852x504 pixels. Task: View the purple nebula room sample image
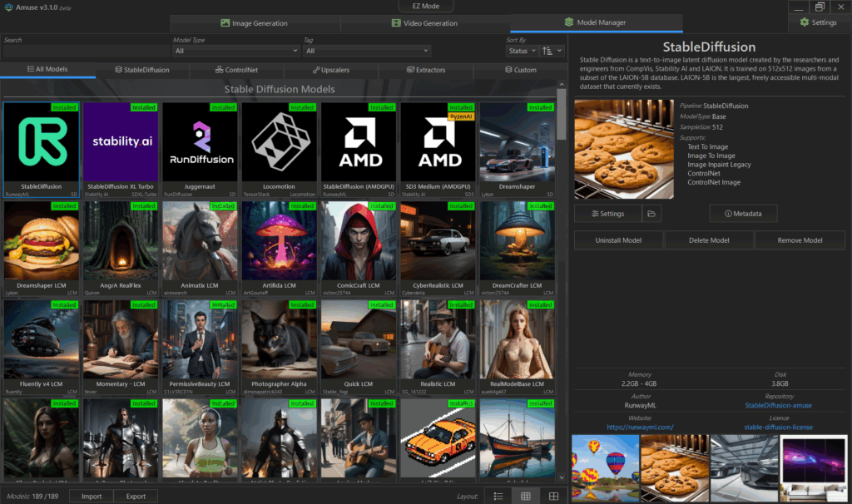814,468
